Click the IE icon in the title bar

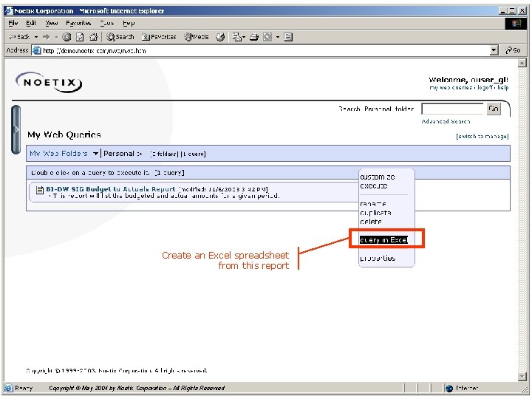click(9, 10)
